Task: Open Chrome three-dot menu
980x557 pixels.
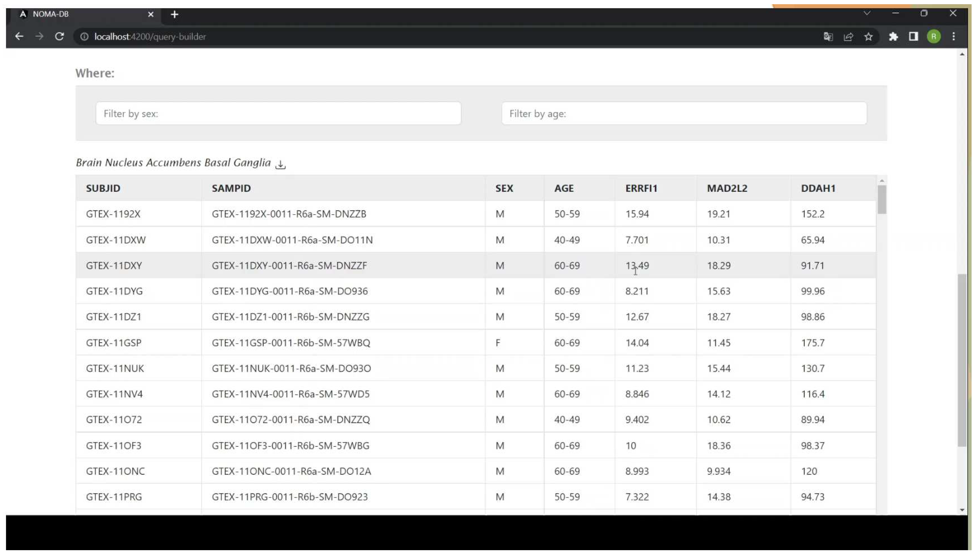Action: click(x=954, y=37)
